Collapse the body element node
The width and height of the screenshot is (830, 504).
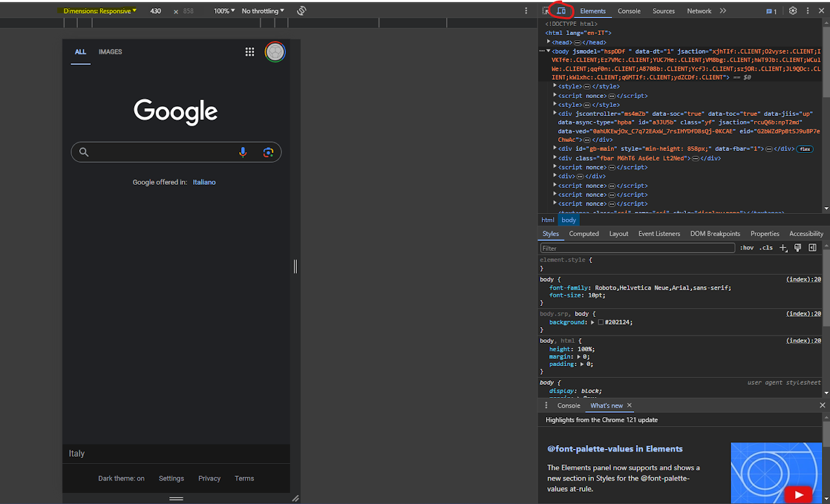[549, 51]
